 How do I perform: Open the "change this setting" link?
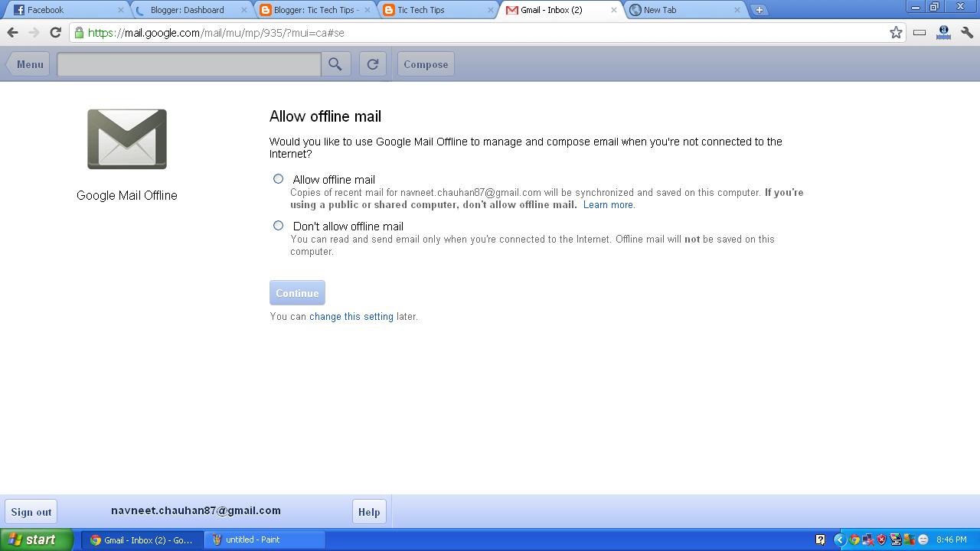pyautogui.click(x=351, y=316)
